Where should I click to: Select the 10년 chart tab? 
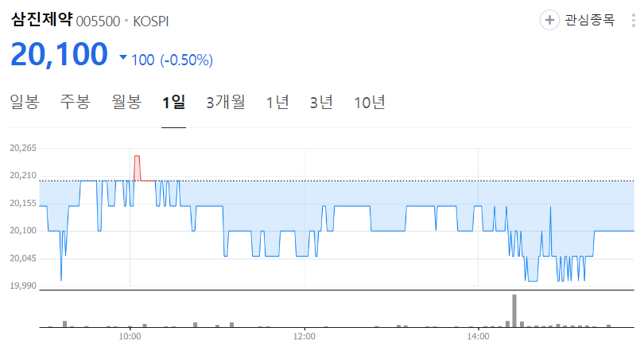click(x=370, y=102)
